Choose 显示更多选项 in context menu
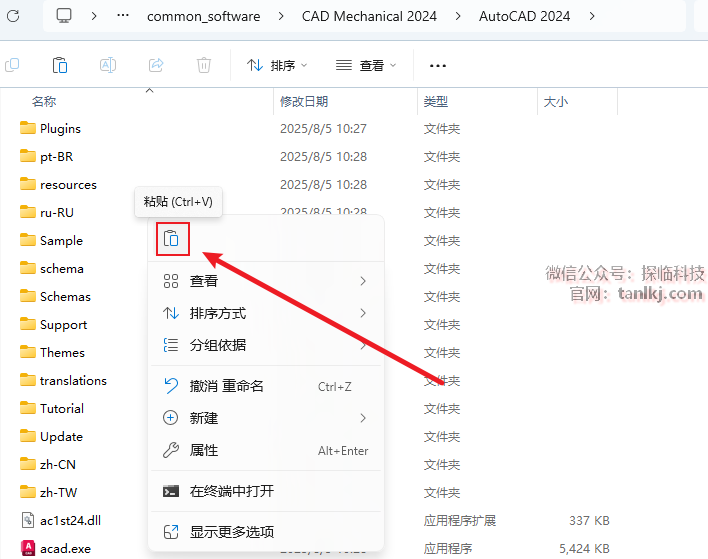Viewport: 708px width, 559px height. [266, 532]
